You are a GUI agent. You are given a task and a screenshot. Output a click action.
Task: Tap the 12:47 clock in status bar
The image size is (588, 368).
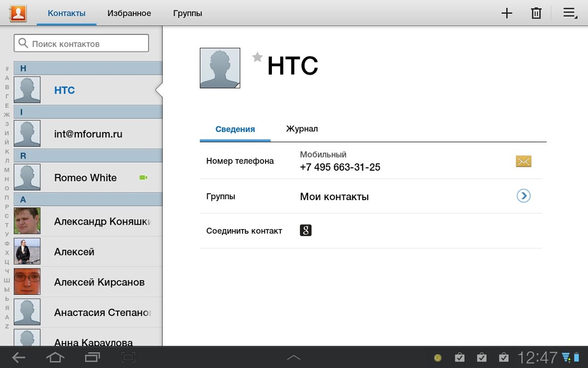point(538,357)
